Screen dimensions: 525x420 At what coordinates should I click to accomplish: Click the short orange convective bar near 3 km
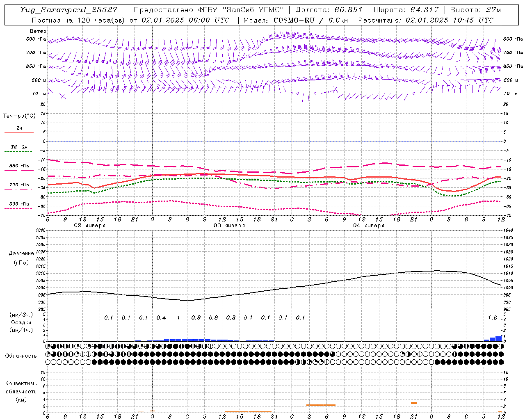(414, 403)
